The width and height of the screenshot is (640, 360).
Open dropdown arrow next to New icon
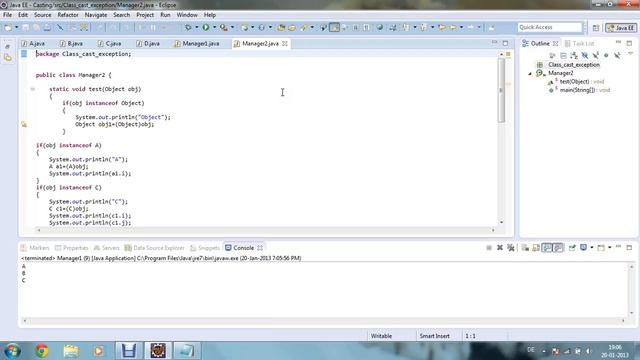point(16,27)
